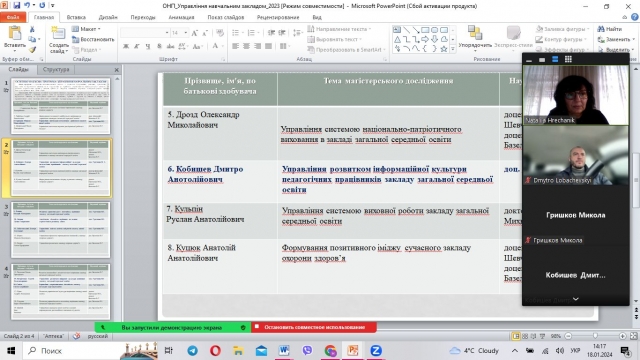Click Остановить совместное использование button
The height and width of the screenshot is (360, 640).
[314, 327]
